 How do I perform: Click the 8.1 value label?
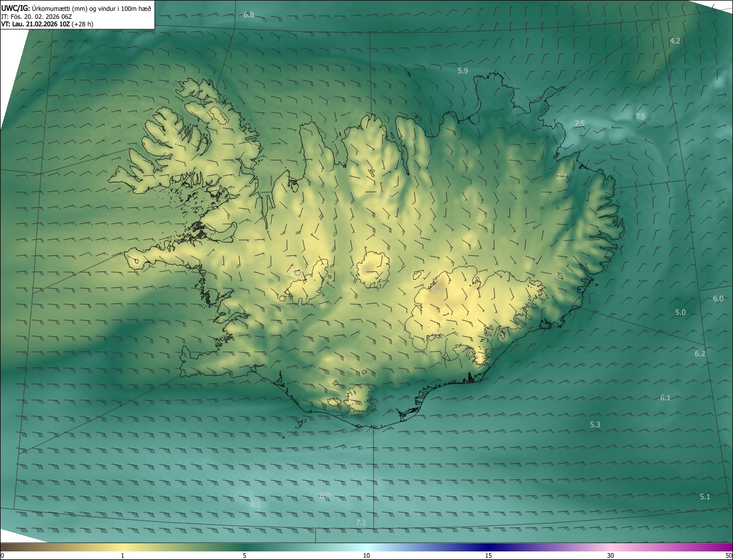coord(255,504)
